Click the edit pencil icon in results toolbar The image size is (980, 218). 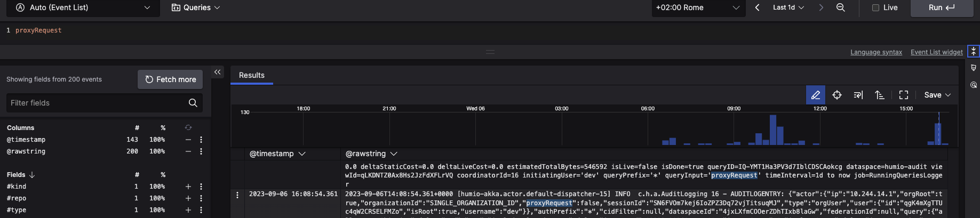point(815,95)
